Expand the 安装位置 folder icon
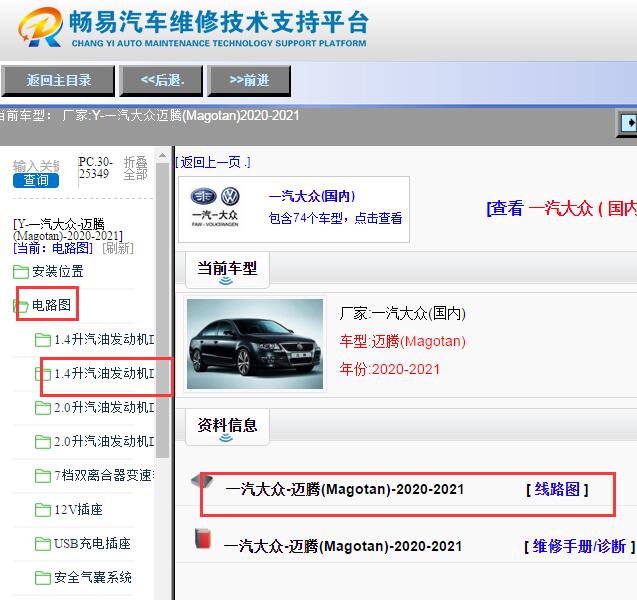The height and width of the screenshot is (600, 637). coord(21,272)
